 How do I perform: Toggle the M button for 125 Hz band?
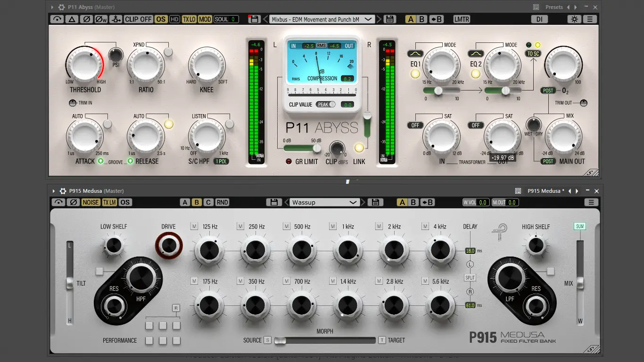pos(194,226)
